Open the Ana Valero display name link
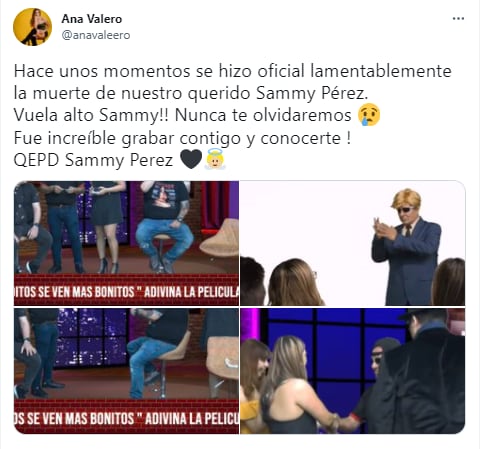 (x=92, y=19)
